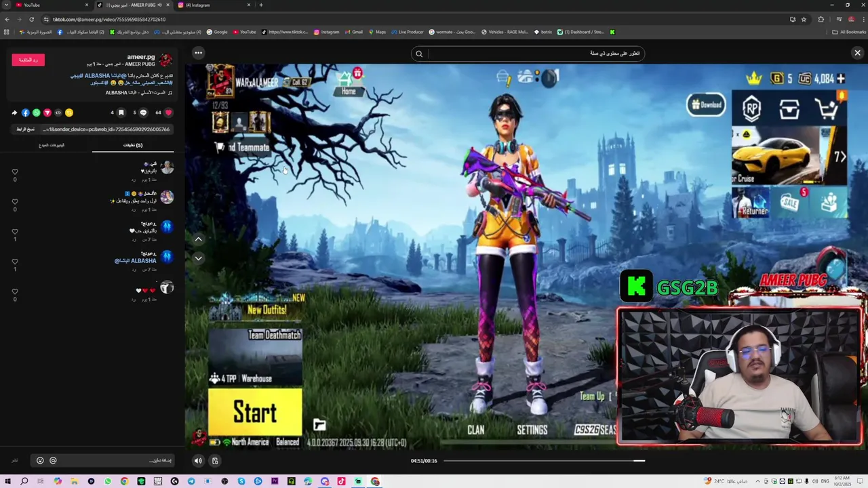
Task: Seek on the video progress bar
Action: coord(544,461)
